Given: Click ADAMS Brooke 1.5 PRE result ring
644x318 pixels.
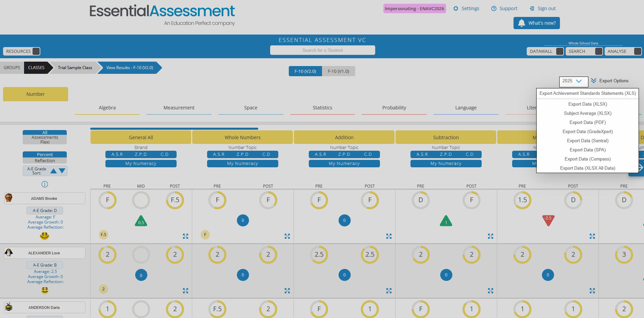Looking at the screenshot, I should 522,200.
